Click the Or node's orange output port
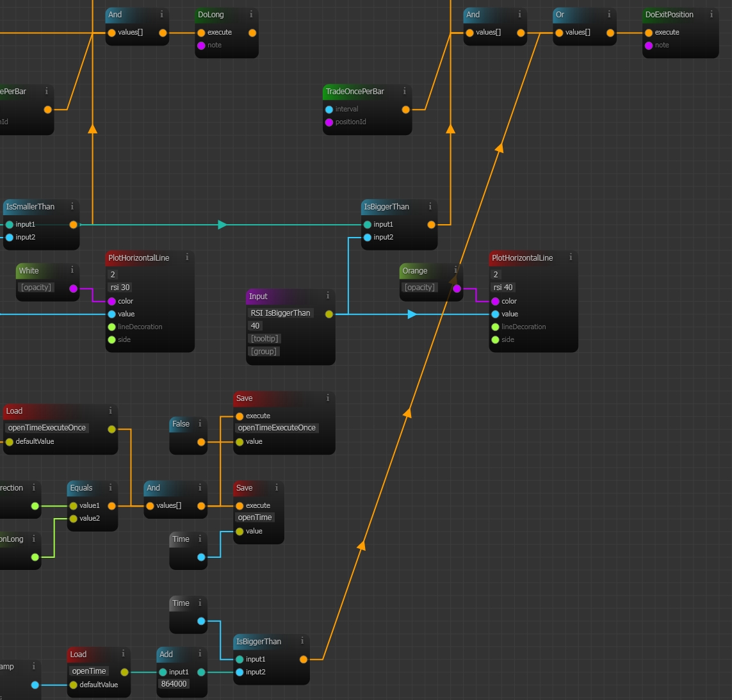This screenshot has height=700, width=732. click(610, 33)
